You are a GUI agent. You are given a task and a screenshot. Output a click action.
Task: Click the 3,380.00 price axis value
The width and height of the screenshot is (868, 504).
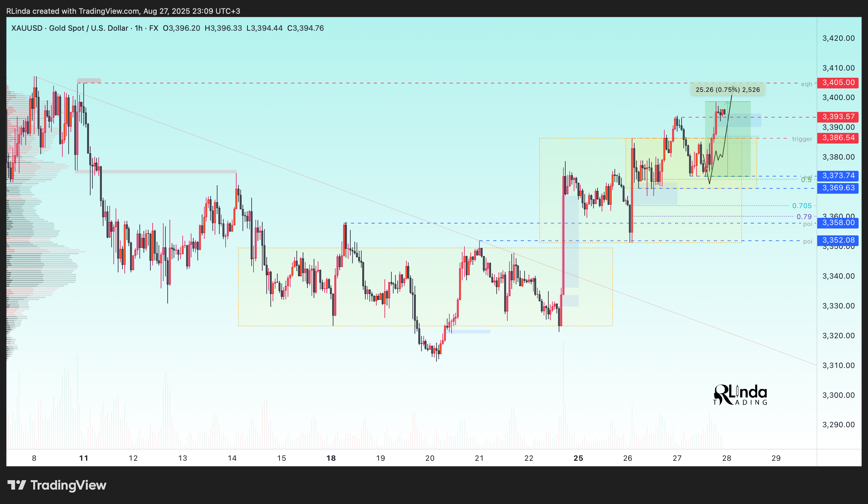(838, 157)
